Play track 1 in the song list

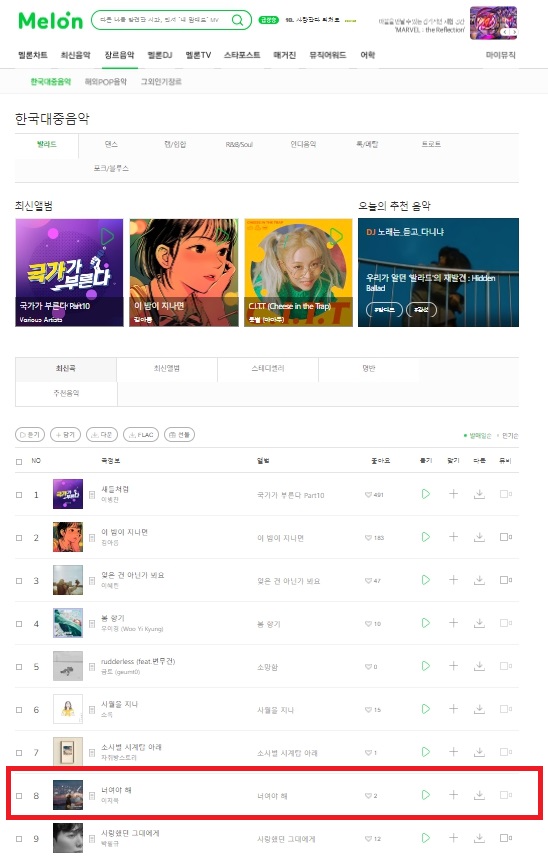[x=426, y=494]
